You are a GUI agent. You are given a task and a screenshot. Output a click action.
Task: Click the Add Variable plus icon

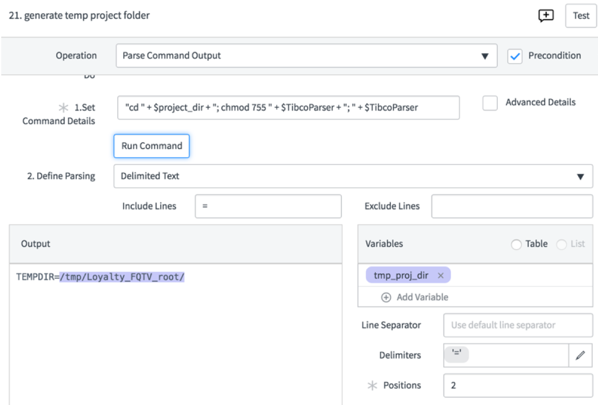(386, 297)
